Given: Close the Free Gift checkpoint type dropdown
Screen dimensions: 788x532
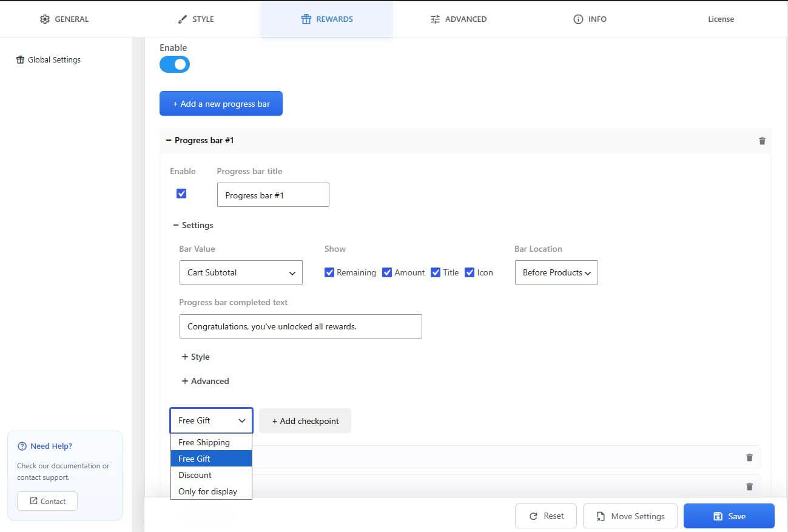Looking at the screenshot, I should pos(211,420).
